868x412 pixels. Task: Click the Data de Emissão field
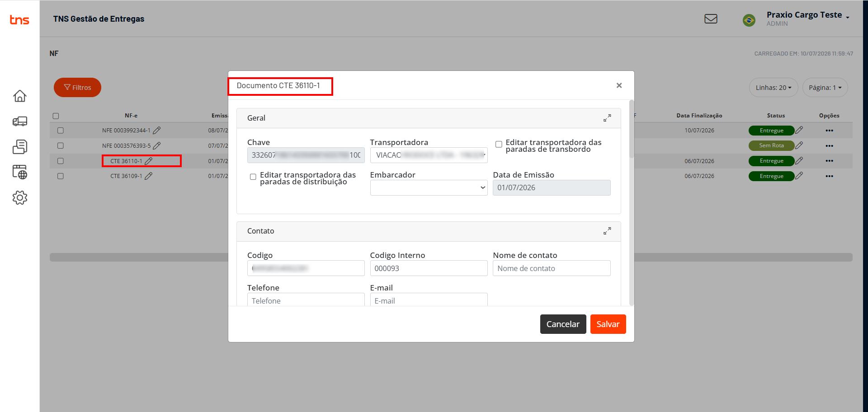point(552,188)
